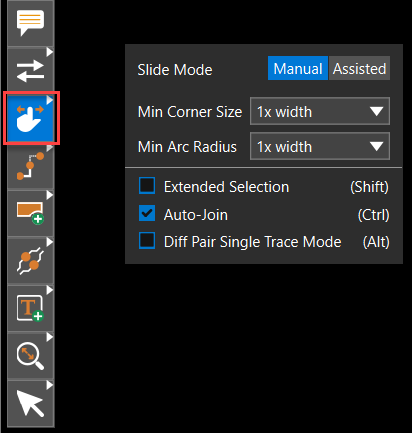
Task: Select the comment annotation tool icon
Action: [30, 23]
